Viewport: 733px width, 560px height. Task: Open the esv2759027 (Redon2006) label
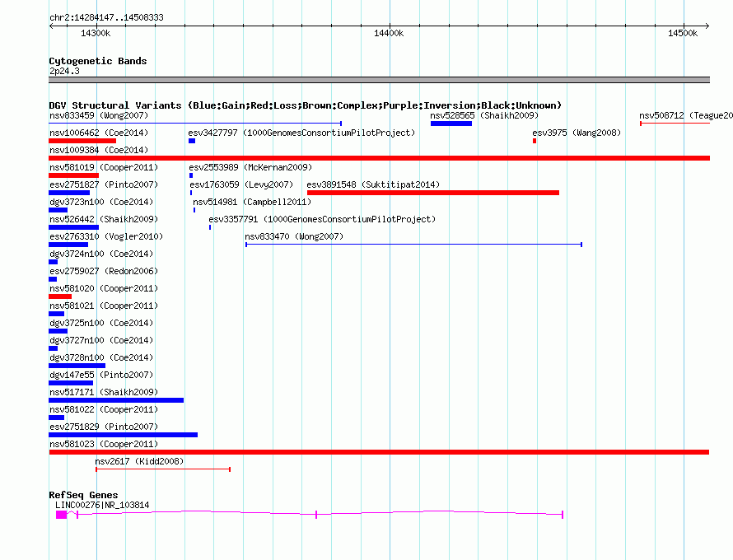point(104,271)
